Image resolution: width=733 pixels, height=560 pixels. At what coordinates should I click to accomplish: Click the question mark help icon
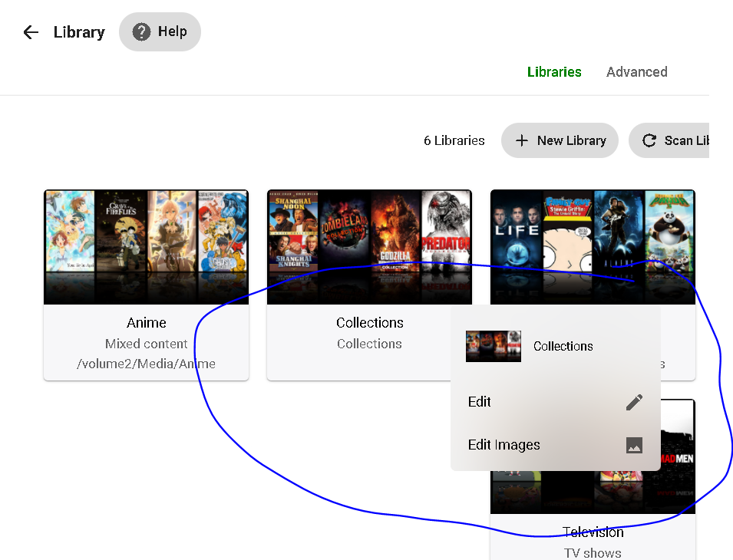pos(141,31)
